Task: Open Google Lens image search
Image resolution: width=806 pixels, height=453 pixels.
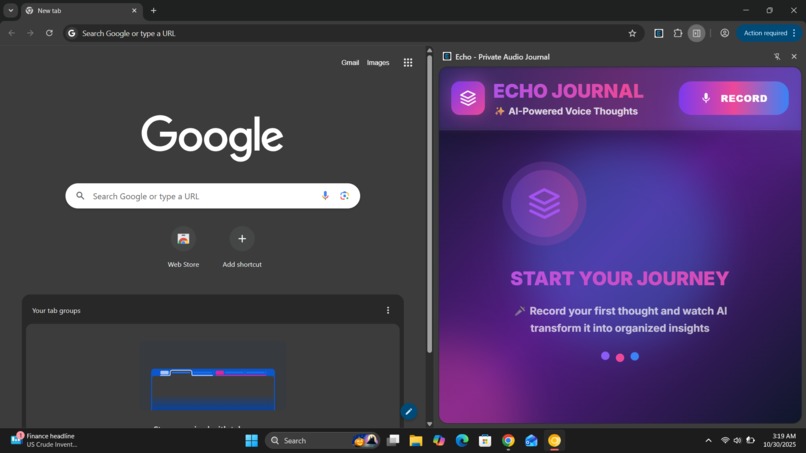Action: tap(344, 196)
